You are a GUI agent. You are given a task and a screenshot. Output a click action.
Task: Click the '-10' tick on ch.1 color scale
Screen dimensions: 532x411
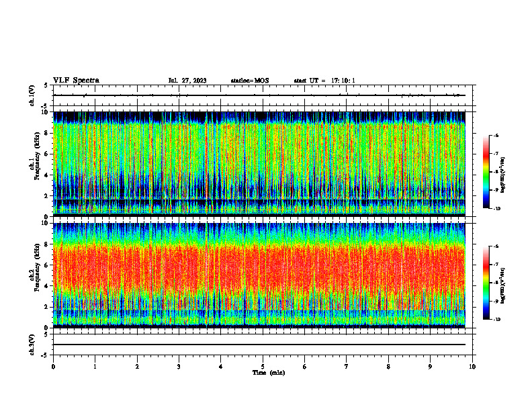[496, 209]
